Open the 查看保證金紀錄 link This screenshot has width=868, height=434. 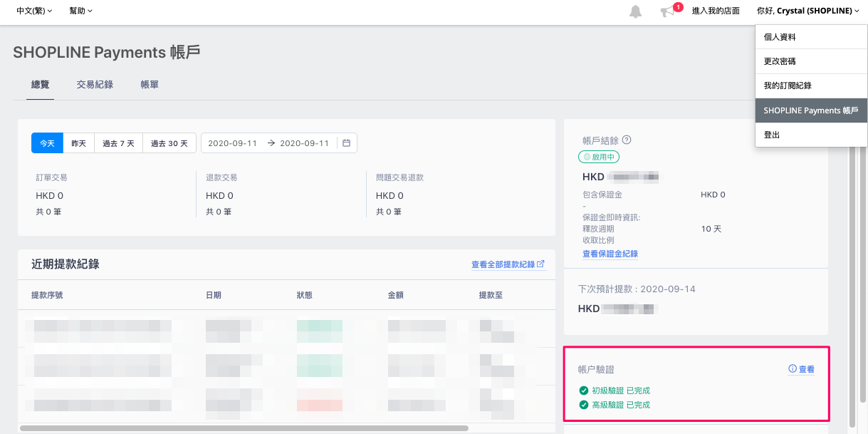coord(610,254)
